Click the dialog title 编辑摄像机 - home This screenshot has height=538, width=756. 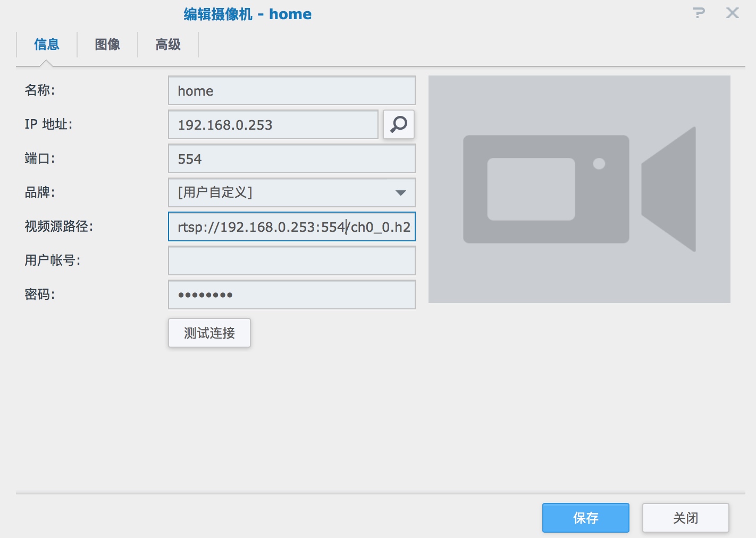[x=248, y=14]
